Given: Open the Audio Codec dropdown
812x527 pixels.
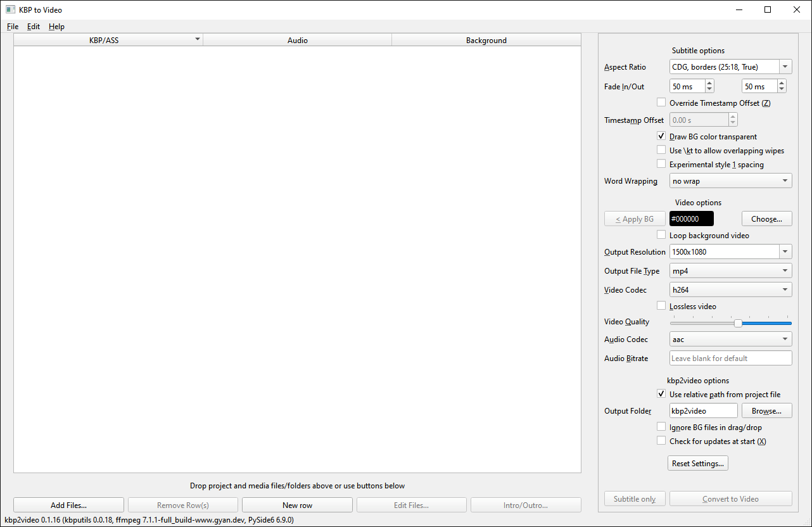Looking at the screenshot, I should click(x=730, y=340).
